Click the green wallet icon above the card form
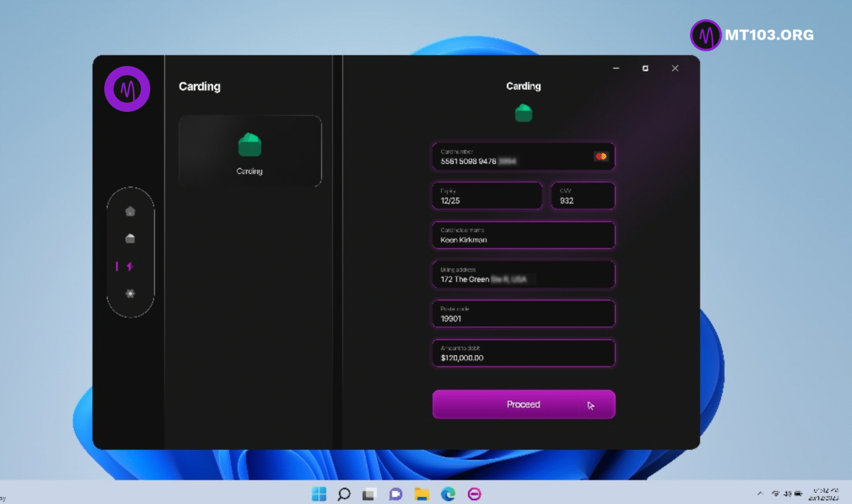This screenshot has width=852, height=504. click(x=523, y=113)
